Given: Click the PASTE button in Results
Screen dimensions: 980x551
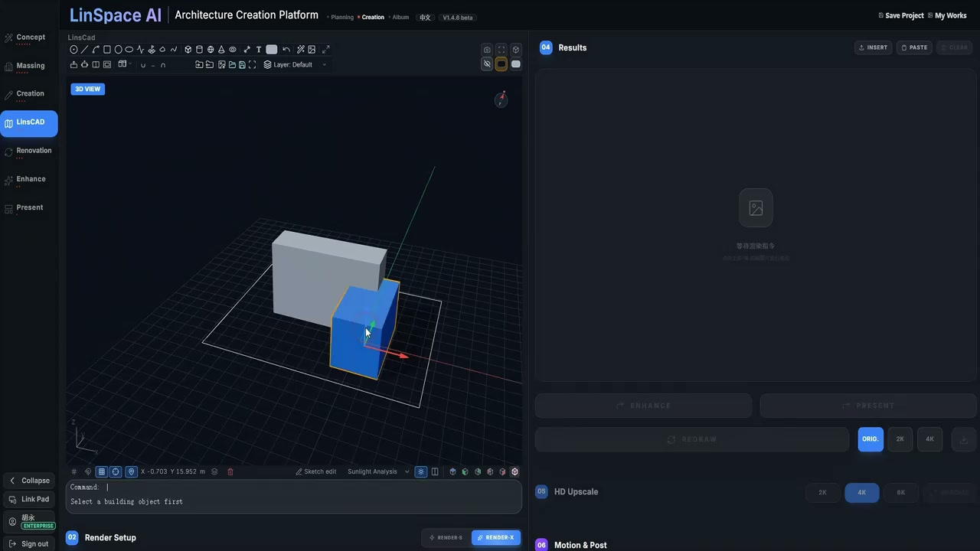Looking at the screenshot, I should click(914, 47).
